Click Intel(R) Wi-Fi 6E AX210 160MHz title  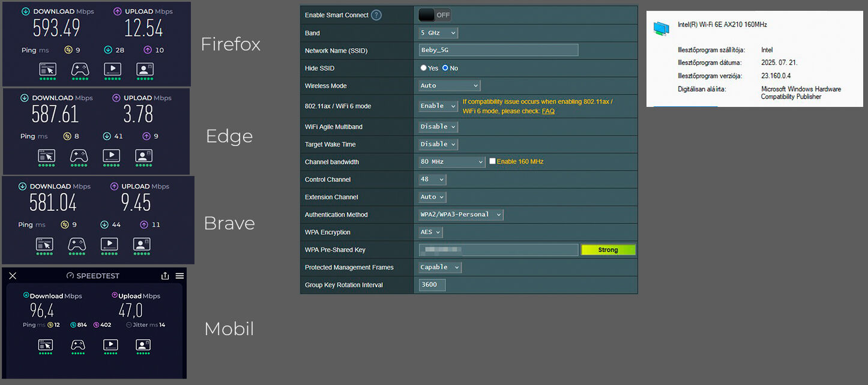click(x=722, y=25)
